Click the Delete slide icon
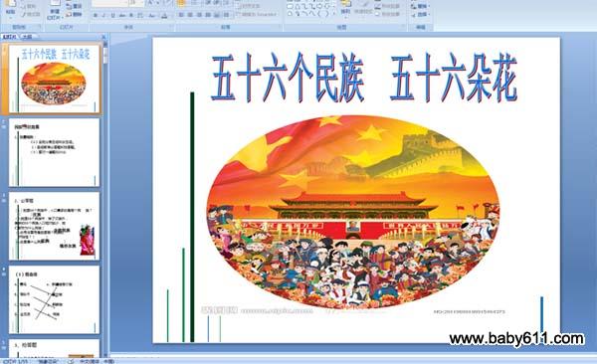Screen dimensions: 597x364 coord(74,14)
